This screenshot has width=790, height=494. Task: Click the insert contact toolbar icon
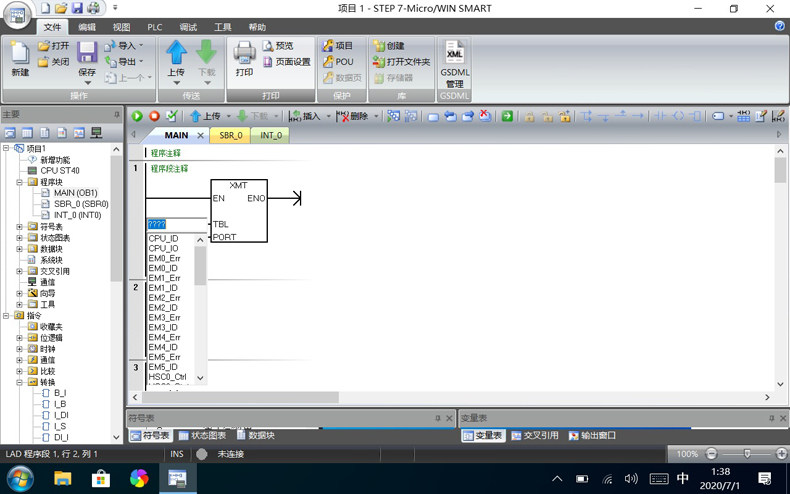pos(660,116)
